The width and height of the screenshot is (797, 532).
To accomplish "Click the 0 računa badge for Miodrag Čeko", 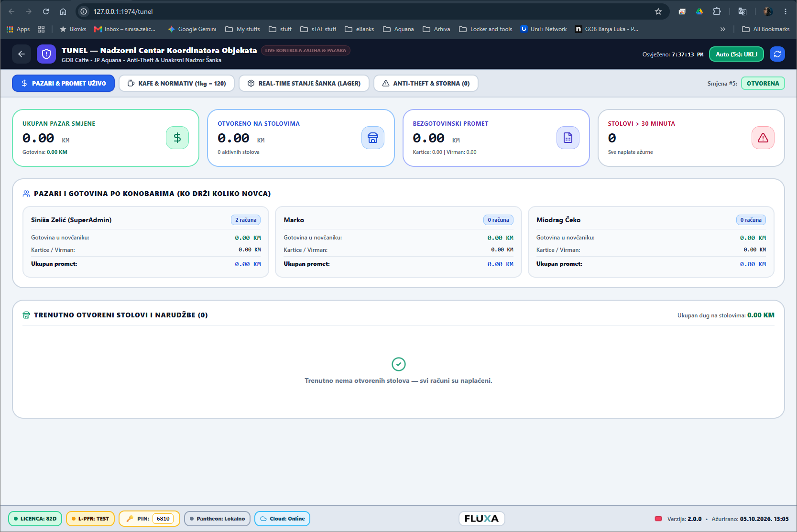I will click(751, 220).
